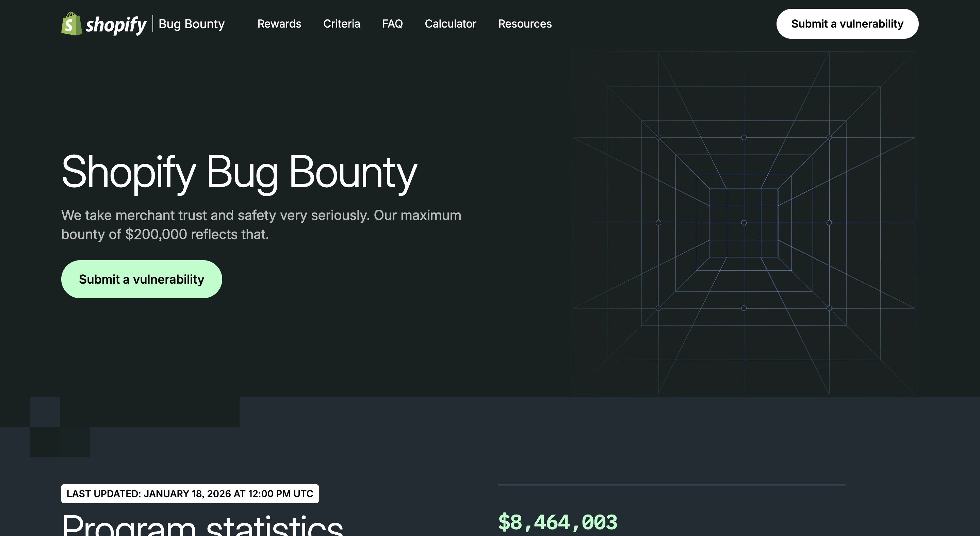The height and width of the screenshot is (536, 980).
Task: Open the Rewards section
Action: tap(279, 23)
